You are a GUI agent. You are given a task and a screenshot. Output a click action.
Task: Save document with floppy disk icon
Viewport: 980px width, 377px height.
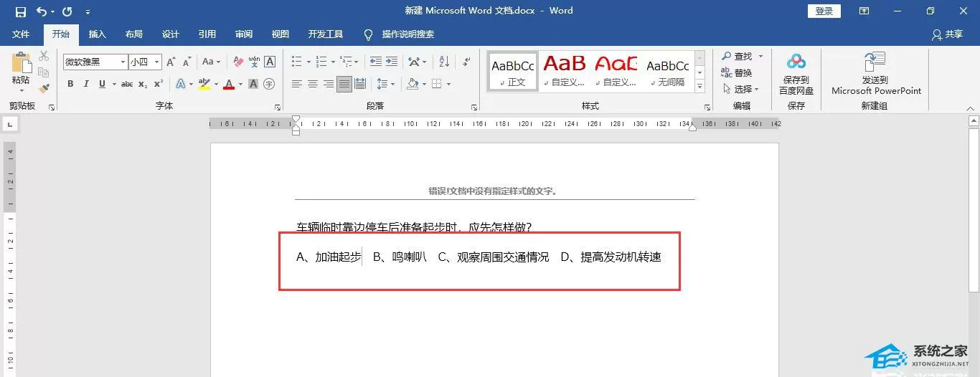pos(20,11)
